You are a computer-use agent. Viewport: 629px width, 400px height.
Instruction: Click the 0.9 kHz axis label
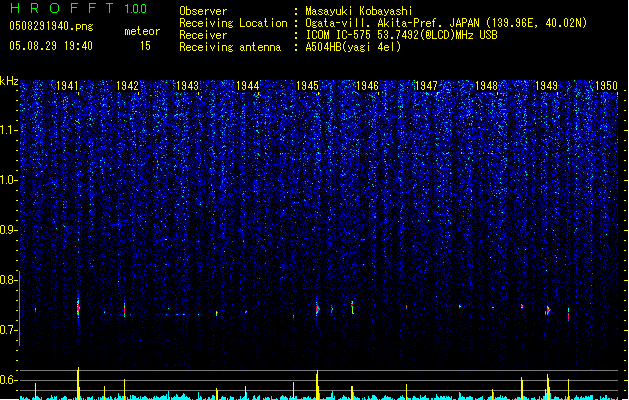9,230
